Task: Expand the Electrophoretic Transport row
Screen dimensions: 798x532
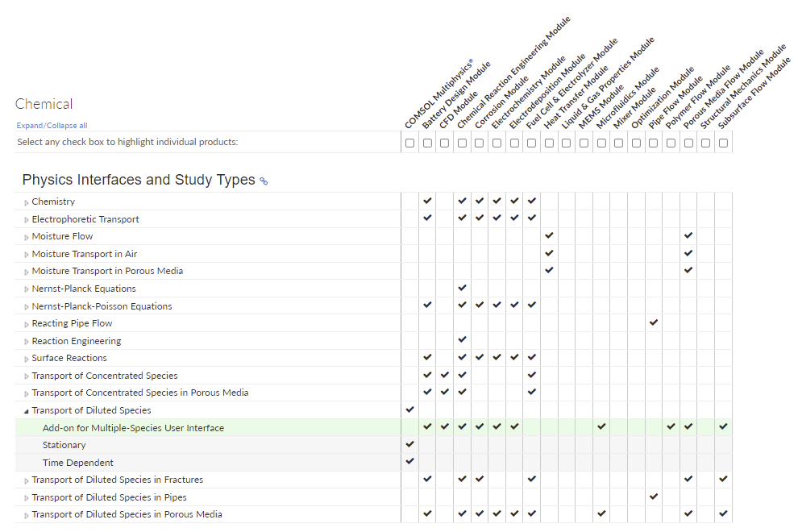Action: [27, 219]
